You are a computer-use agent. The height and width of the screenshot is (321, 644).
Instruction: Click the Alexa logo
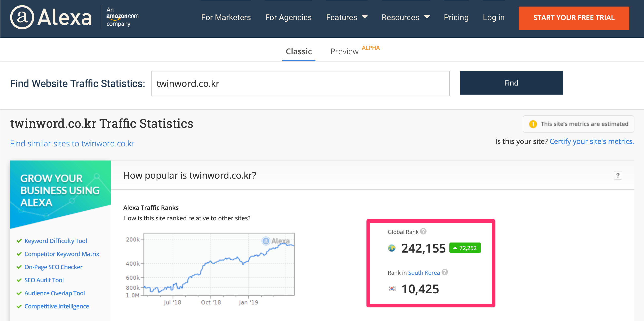51,17
